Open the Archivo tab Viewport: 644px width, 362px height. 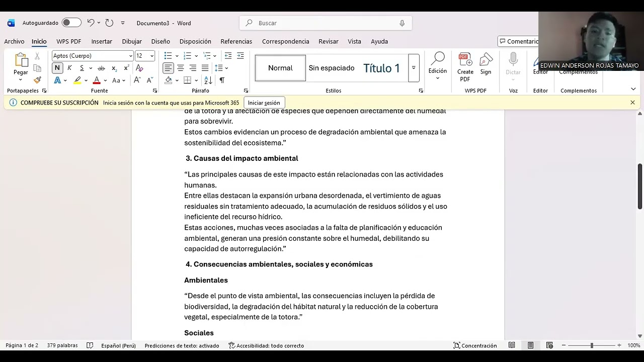tap(14, 41)
